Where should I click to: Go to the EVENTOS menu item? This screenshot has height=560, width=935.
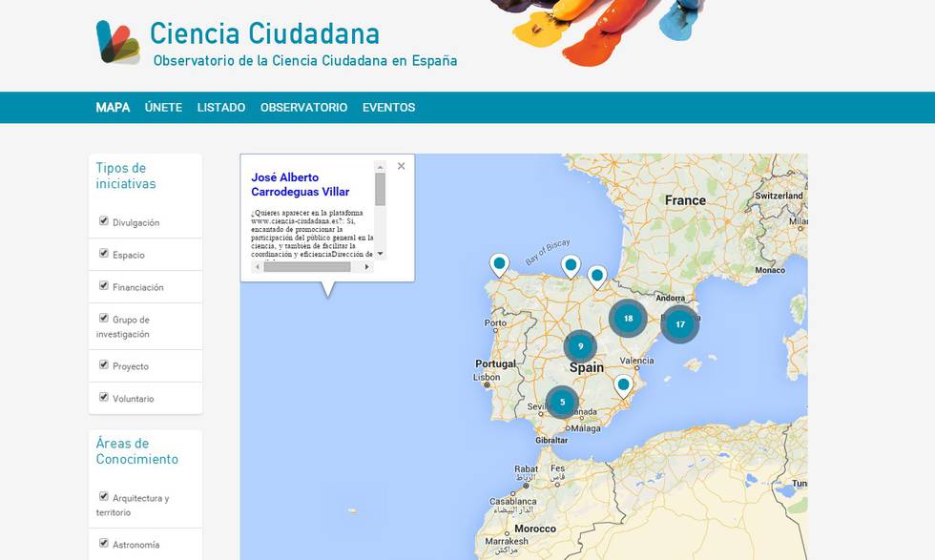(x=388, y=108)
